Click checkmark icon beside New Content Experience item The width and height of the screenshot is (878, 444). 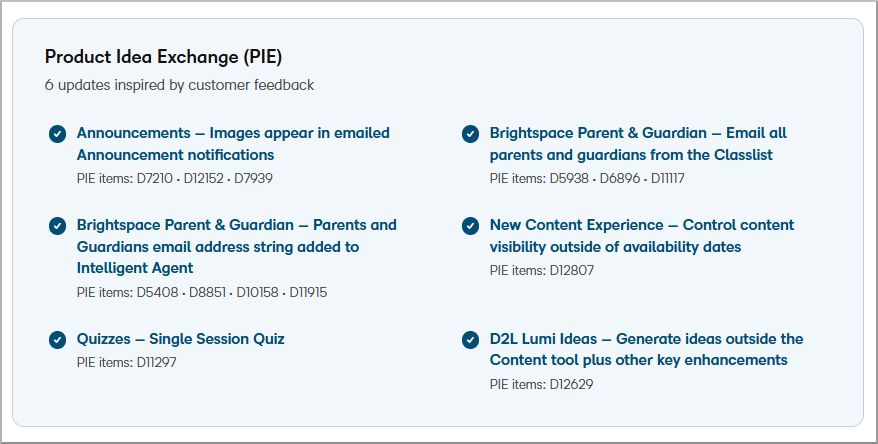click(470, 226)
